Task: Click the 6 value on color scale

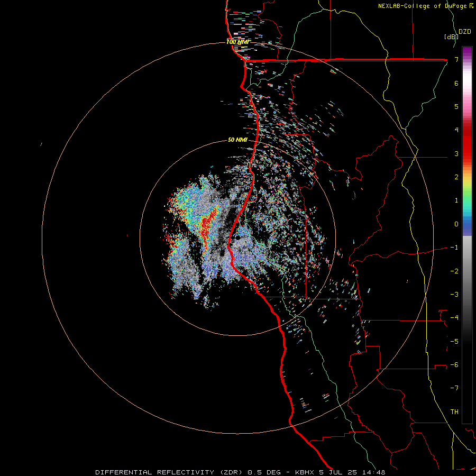Action: point(456,83)
